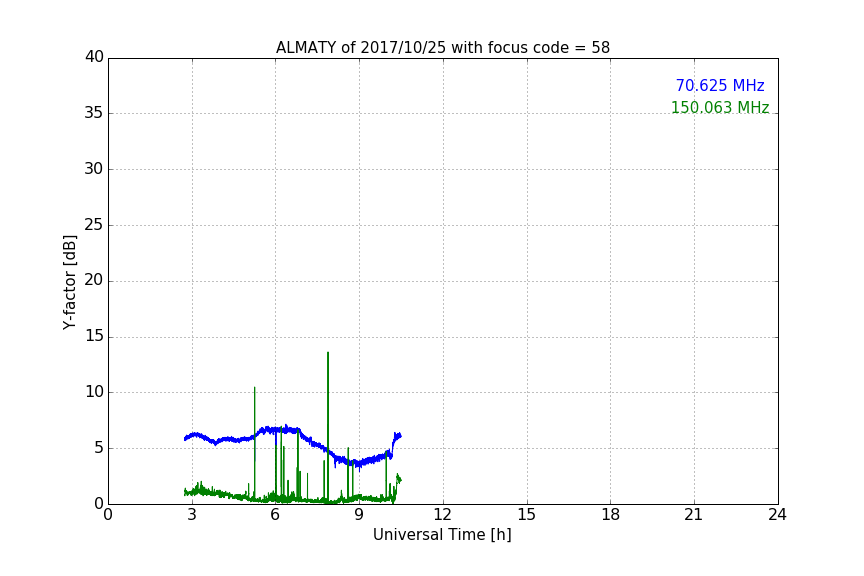Click the y-axis tick label '10'
This screenshot has height=576, width=864.
tap(94, 392)
